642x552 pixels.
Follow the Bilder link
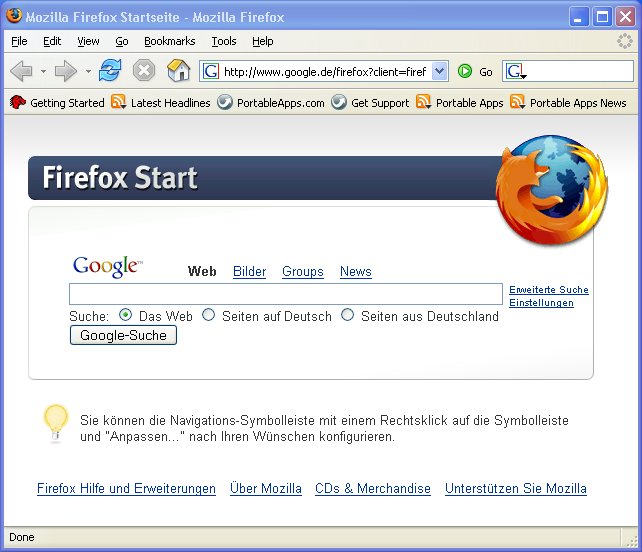click(x=249, y=271)
